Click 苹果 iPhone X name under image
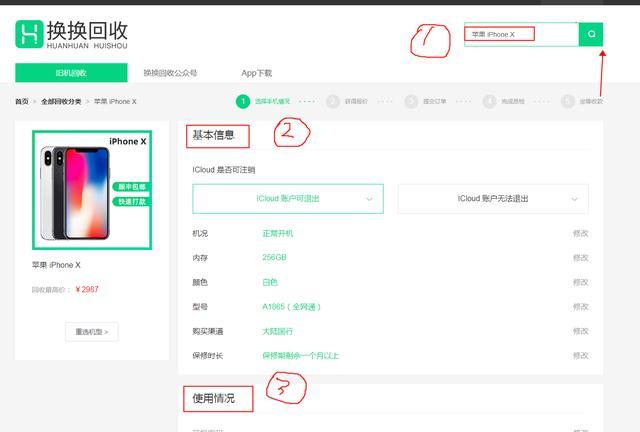Screen dimensions: 640x432 tap(56, 265)
